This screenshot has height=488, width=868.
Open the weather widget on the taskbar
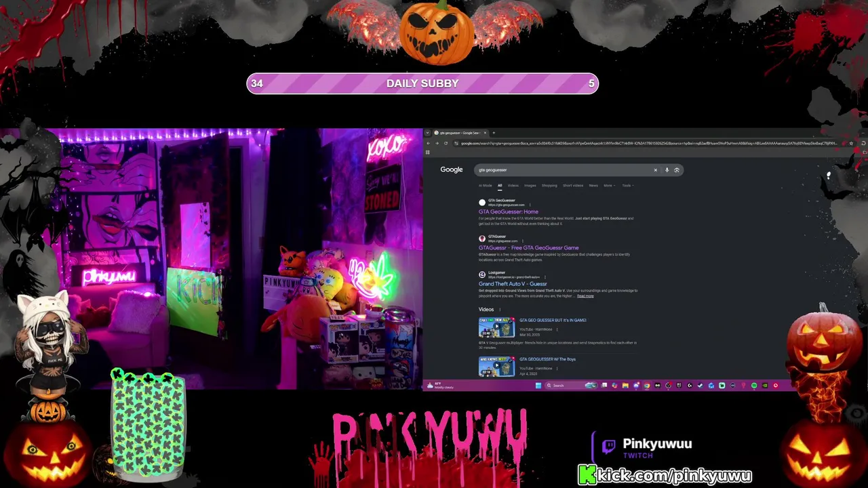[x=439, y=386]
